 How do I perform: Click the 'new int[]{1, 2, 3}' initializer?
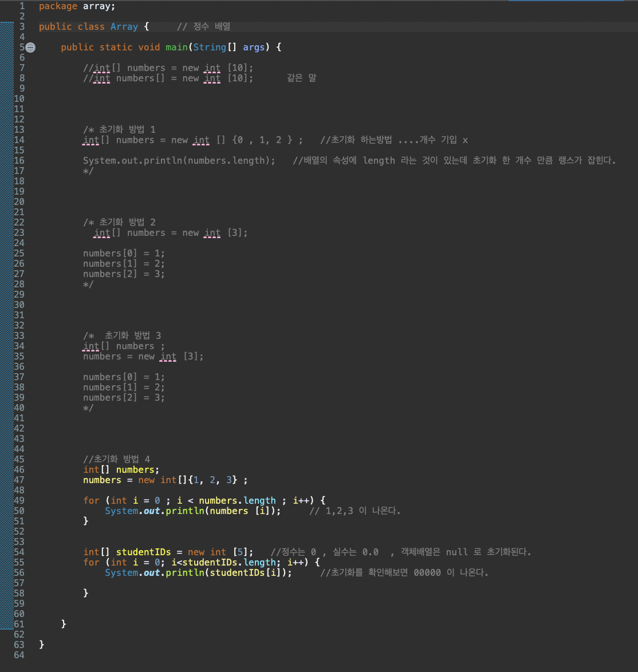(188, 480)
